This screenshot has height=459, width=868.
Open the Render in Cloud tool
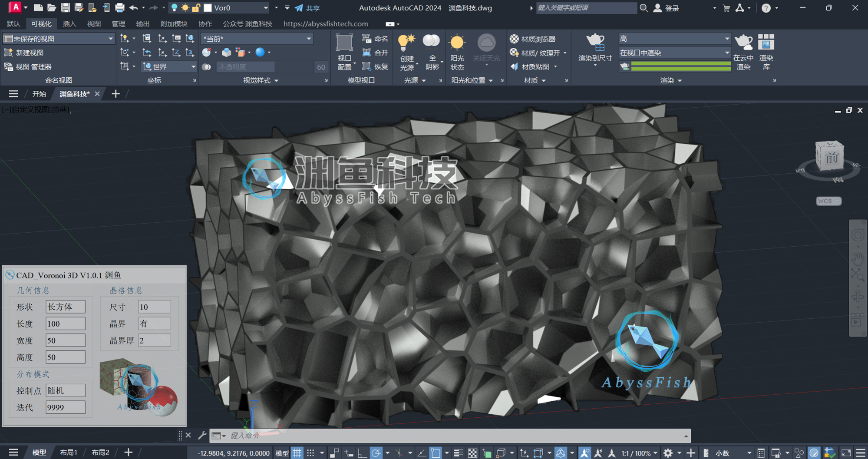coord(743,52)
